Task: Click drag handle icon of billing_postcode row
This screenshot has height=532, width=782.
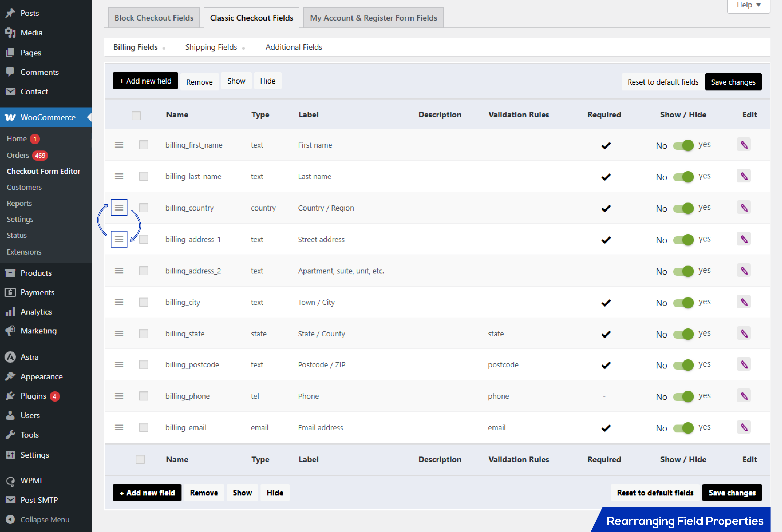Action: point(119,365)
